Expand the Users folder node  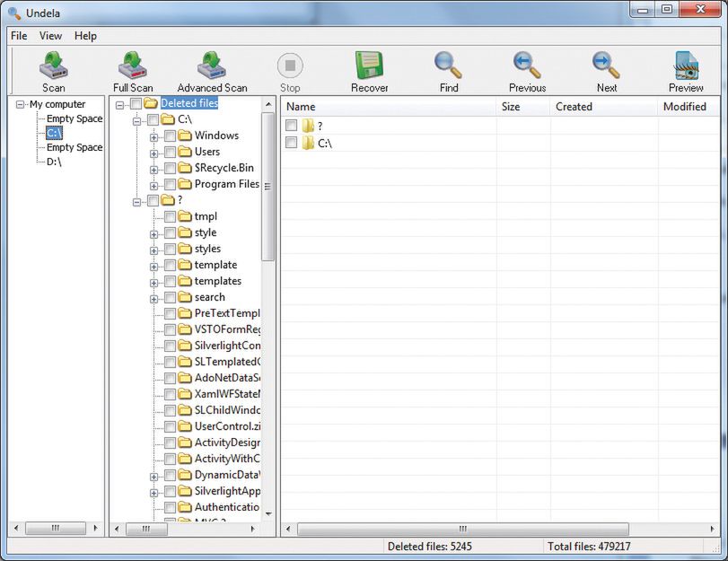154,153
